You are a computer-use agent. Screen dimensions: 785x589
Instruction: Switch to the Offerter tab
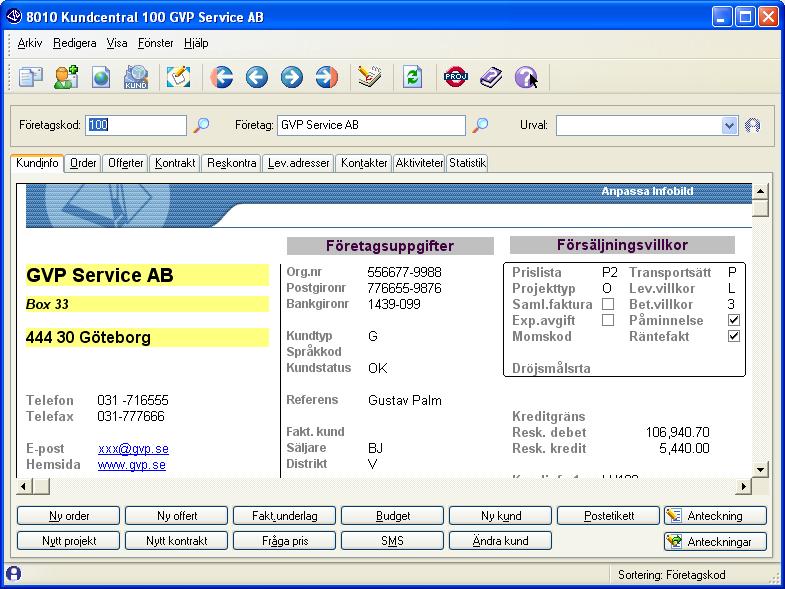tap(126, 163)
